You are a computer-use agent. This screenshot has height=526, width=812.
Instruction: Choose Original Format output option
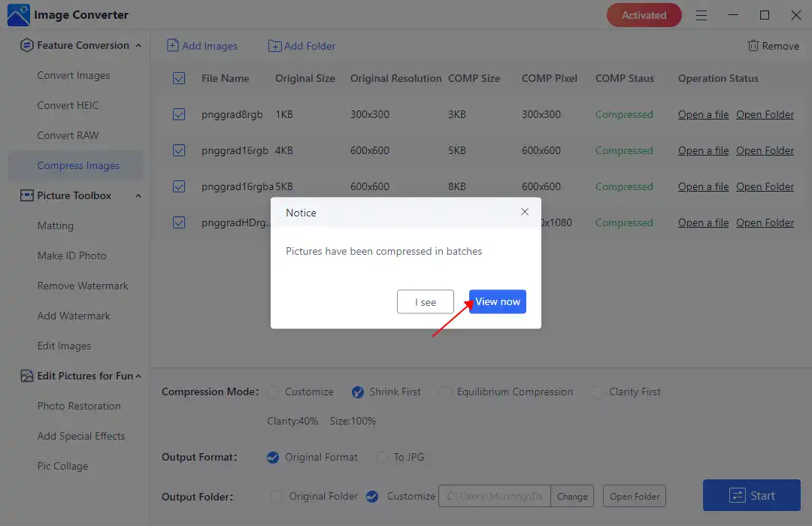pyautogui.click(x=273, y=458)
